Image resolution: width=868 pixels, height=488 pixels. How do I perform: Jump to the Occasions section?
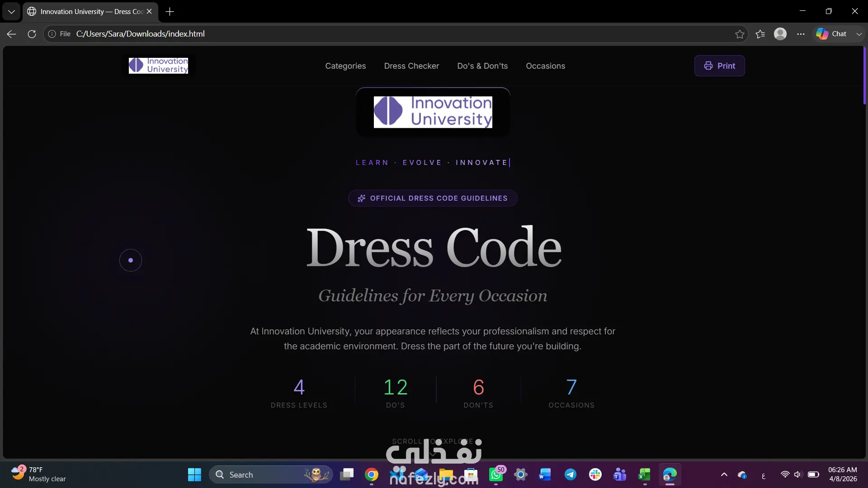545,66
